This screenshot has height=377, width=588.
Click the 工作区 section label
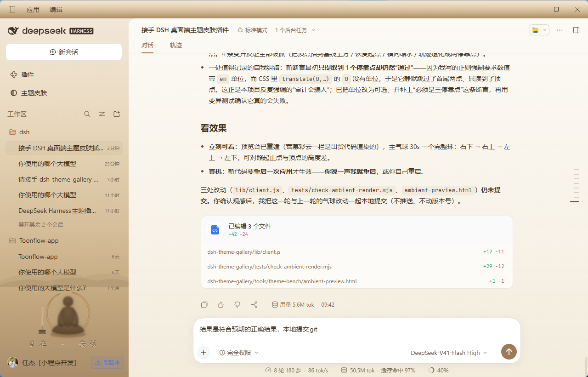click(x=17, y=114)
